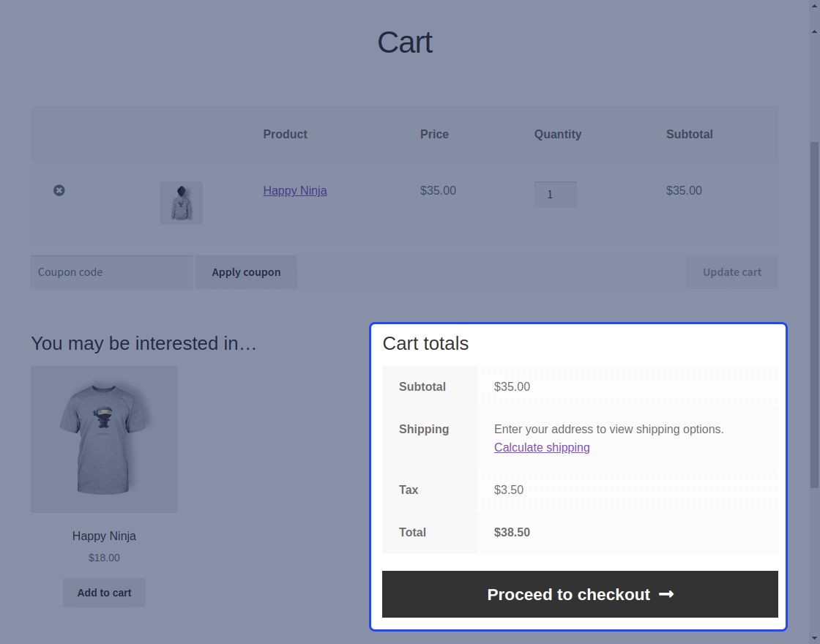Click the Cart totals heading
This screenshot has height=644, width=820.
point(425,343)
